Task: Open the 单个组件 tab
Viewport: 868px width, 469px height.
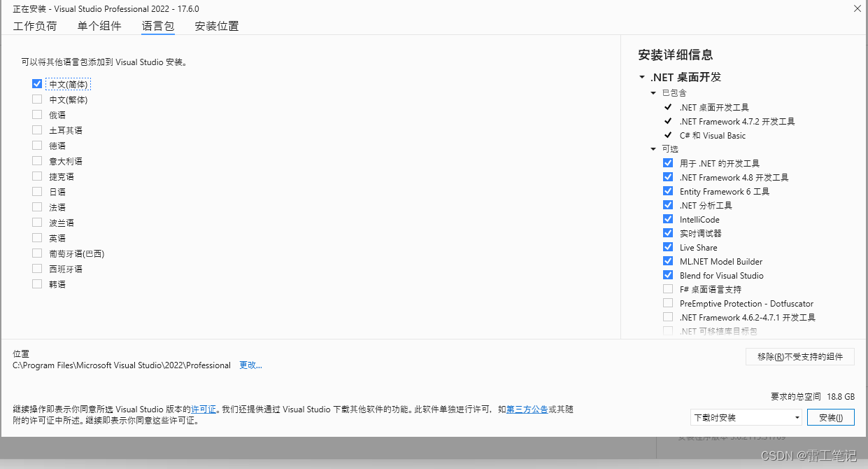Action: click(99, 26)
